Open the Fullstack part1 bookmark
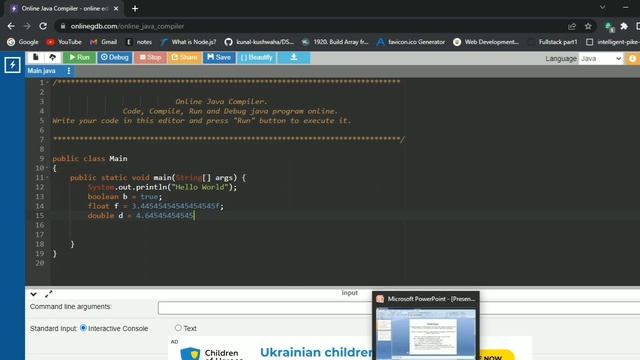 (553, 42)
